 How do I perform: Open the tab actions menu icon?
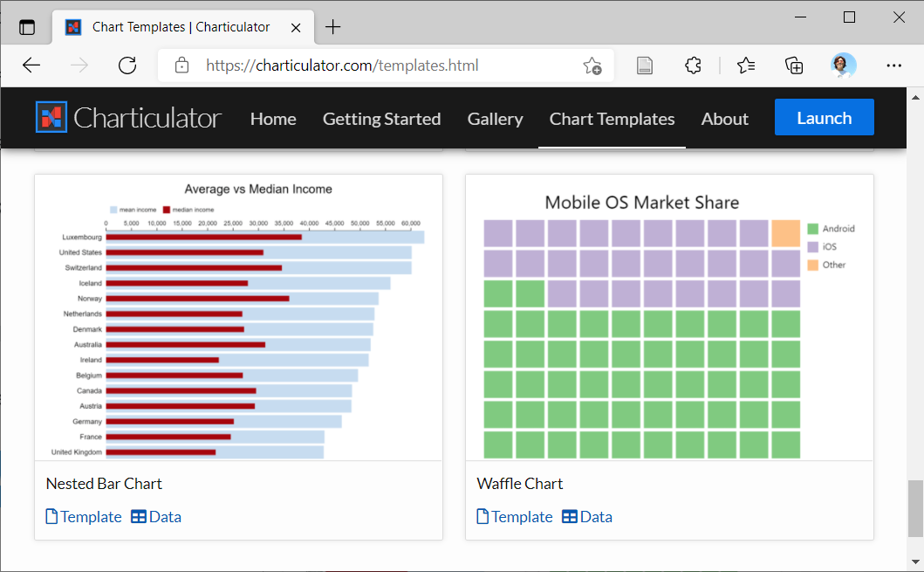27,27
